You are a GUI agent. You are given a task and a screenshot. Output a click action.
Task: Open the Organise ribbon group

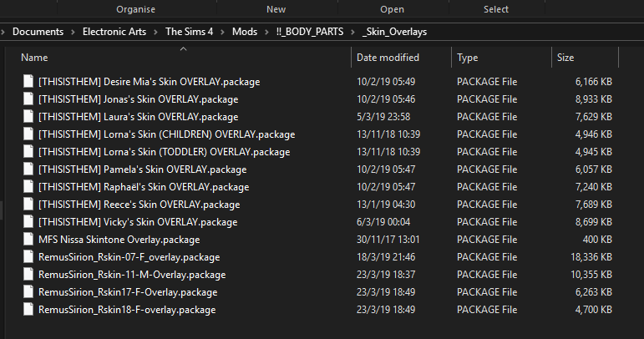point(135,9)
